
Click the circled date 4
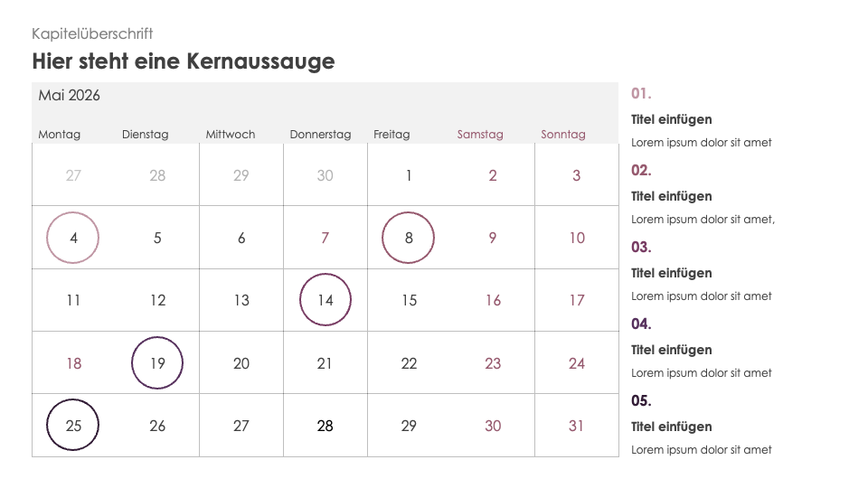[x=73, y=238]
